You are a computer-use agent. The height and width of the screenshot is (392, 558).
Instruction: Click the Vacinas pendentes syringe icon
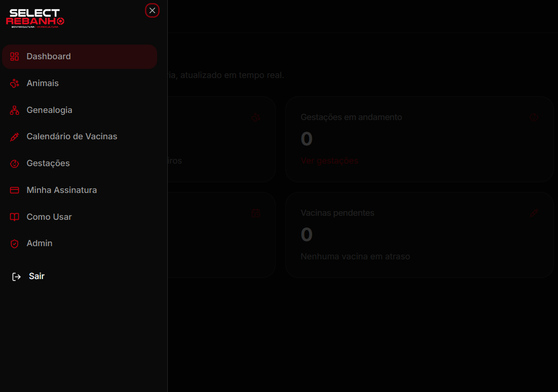click(x=534, y=213)
